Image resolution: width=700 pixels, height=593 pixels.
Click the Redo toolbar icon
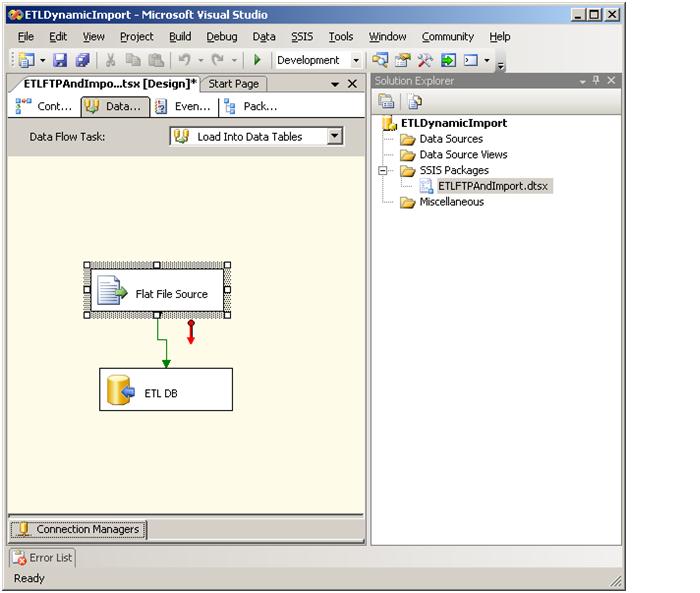pyautogui.click(x=218, y=60)
